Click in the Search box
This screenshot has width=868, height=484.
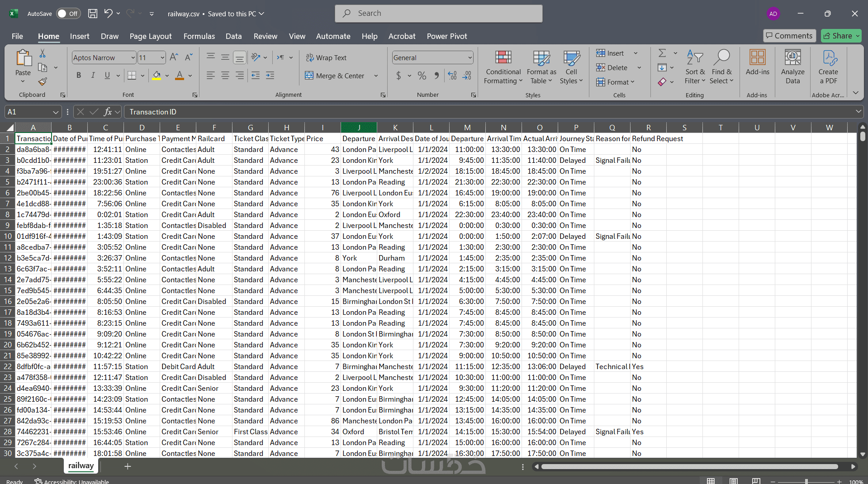[439, 14]
